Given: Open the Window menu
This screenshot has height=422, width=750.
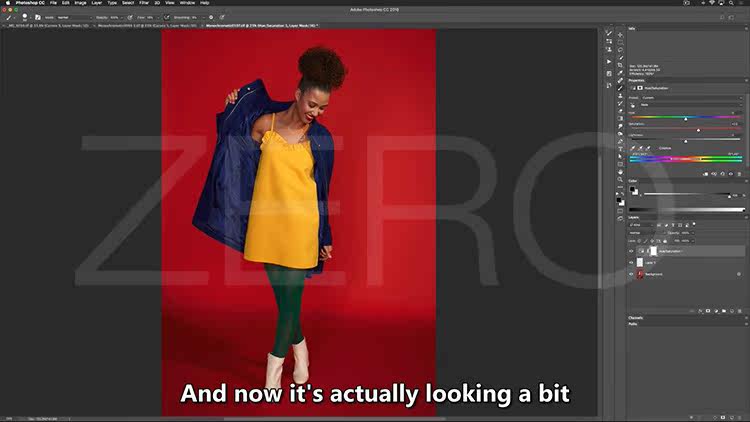Looking at the screenshot, I should tap(187, 3).
